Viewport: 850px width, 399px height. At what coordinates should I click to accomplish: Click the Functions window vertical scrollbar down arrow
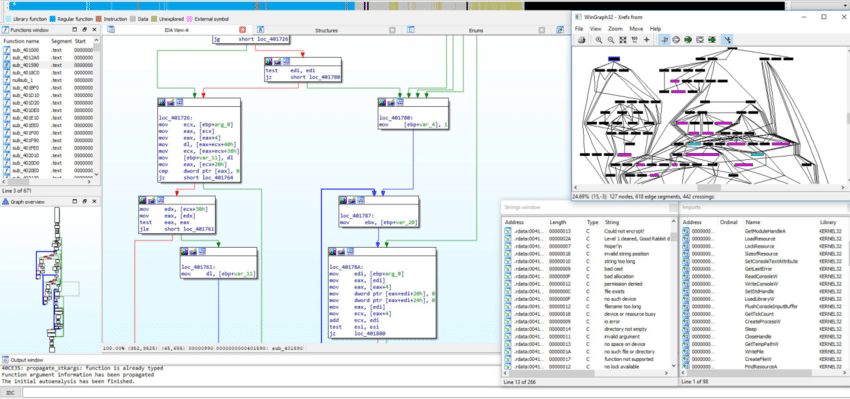click(x=97, y=175)
